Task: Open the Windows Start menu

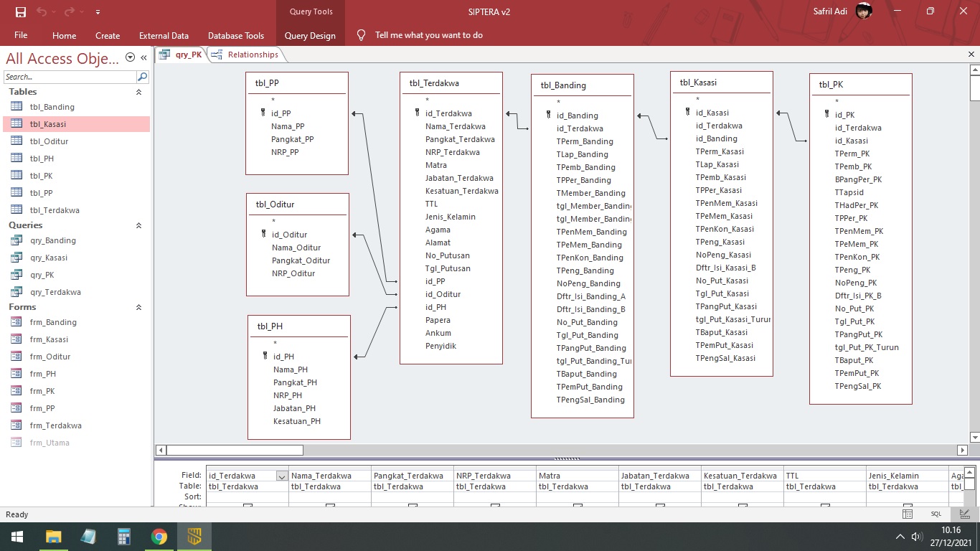Action: coord(17,537)
